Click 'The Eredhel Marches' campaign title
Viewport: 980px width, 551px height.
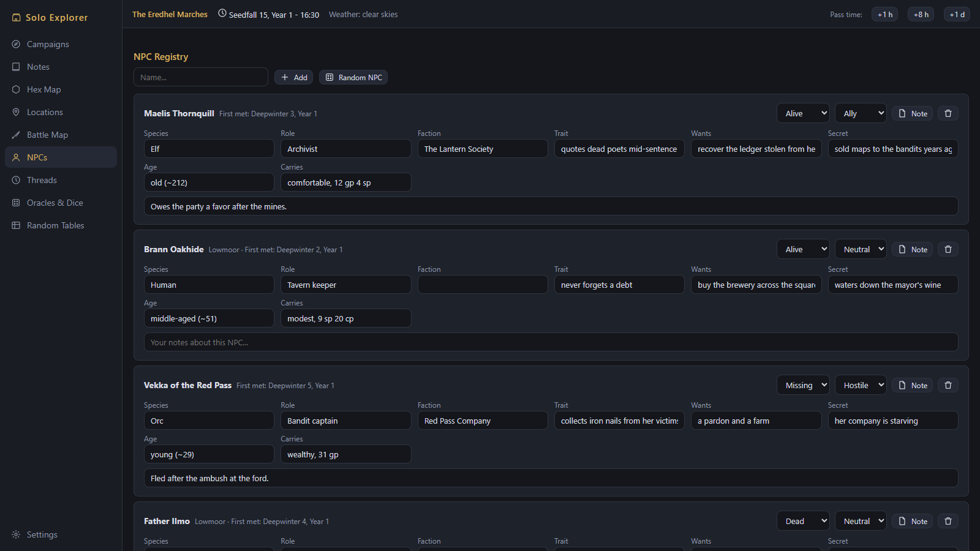click(x=170, y=14)
